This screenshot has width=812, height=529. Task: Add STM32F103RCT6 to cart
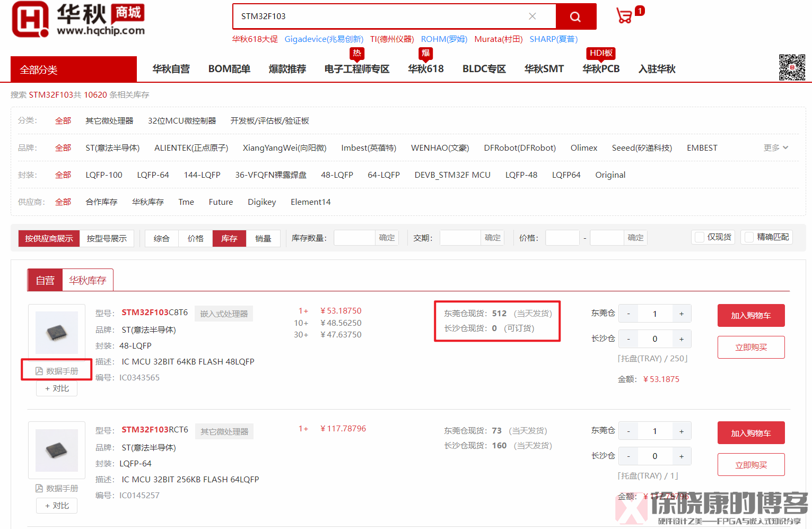point(751,433)
